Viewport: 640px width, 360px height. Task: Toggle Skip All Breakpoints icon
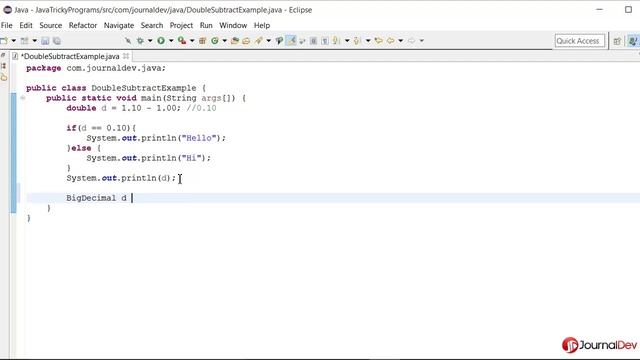click(x=128, y=41)
